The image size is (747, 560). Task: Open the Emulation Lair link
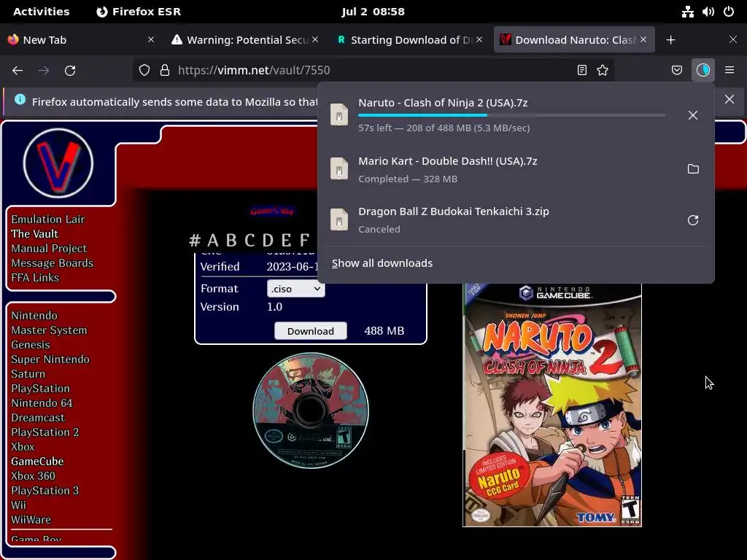(47, 219)
